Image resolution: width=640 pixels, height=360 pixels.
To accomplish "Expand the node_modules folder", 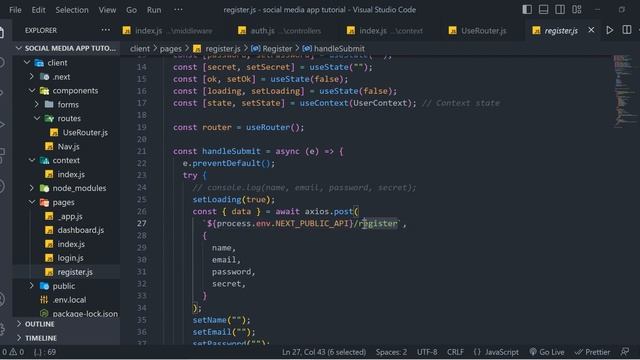I will pyautogui.click(x=66, y=188).
